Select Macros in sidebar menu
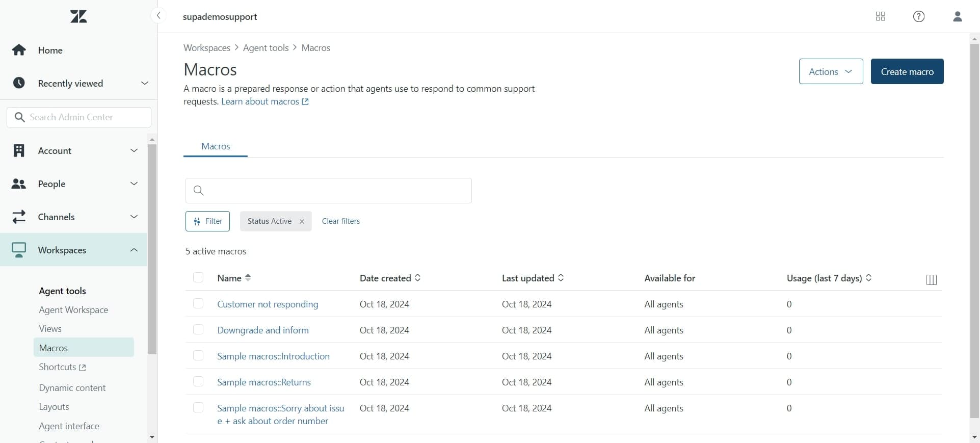 click(x=84, y=348)
